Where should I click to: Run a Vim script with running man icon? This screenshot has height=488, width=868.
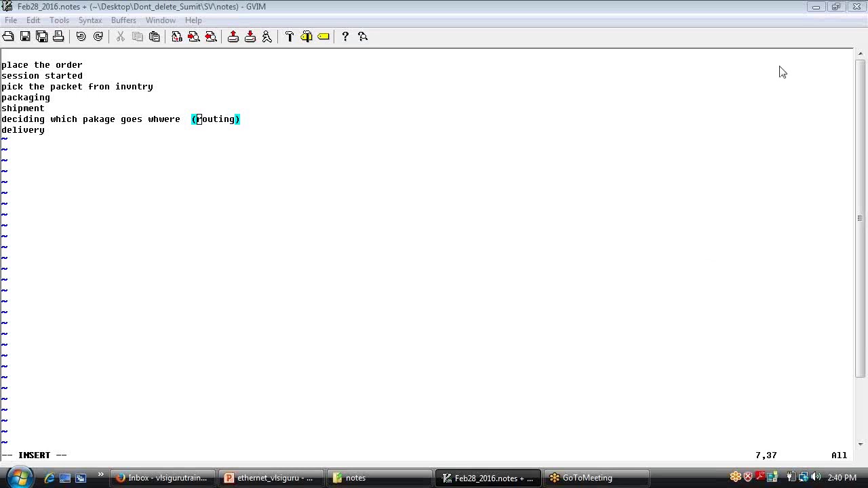point(267,37)
